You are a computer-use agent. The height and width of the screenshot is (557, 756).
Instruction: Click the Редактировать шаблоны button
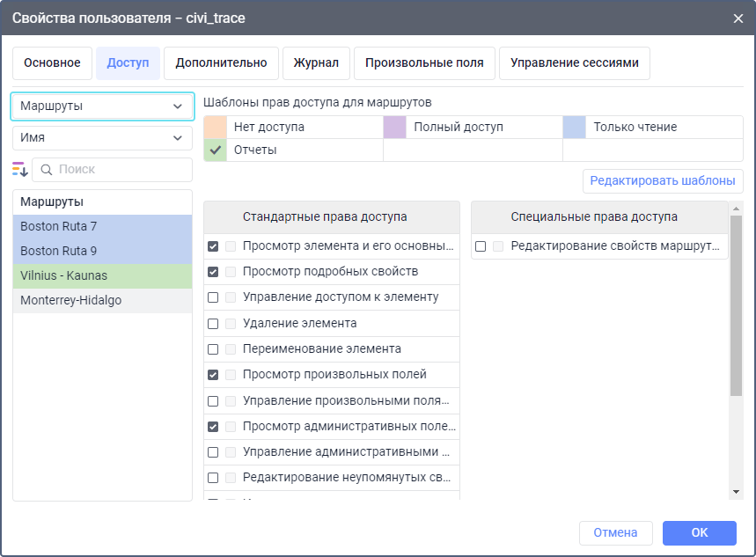pos(662,181)
